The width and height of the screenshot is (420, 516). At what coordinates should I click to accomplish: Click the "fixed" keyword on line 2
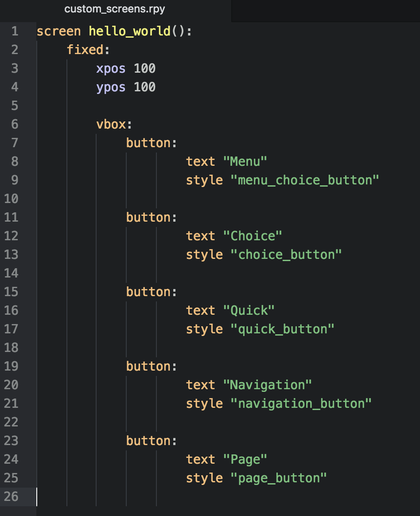[x=85, y=50]
